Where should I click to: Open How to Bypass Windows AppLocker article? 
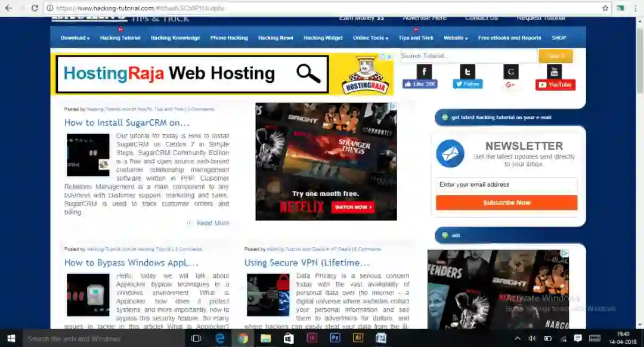point(131,262)
